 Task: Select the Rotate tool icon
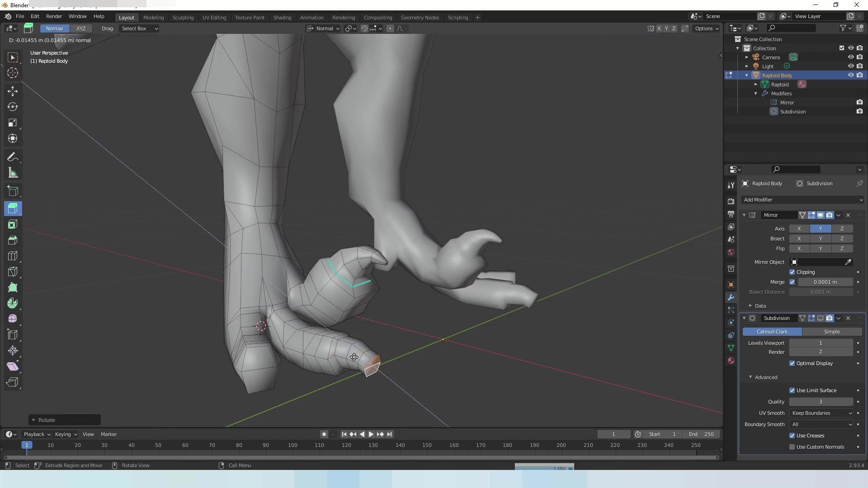[x=13, y=107]
